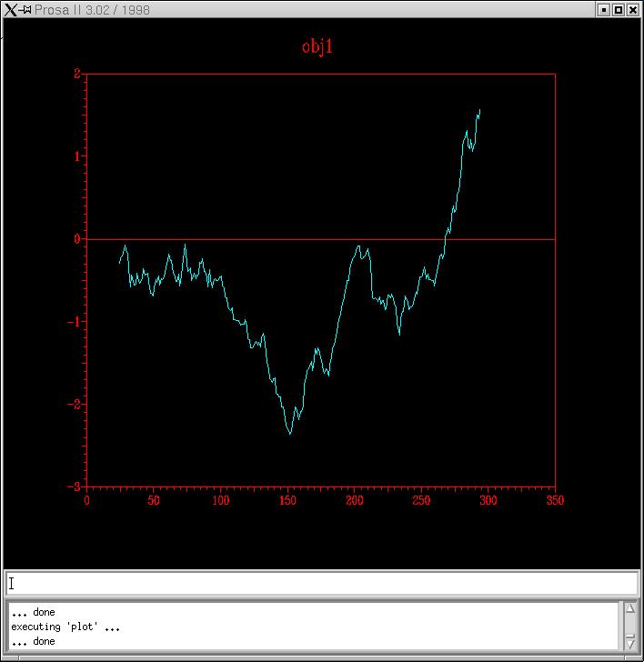Click the y-axis label -3
This screenshot has width=644, height=662.
click(x=75, y=486)
